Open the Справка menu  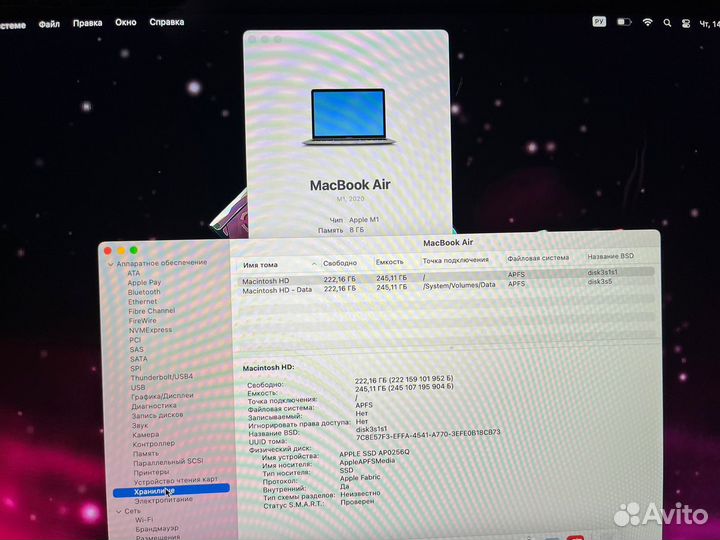coord(167,22)
